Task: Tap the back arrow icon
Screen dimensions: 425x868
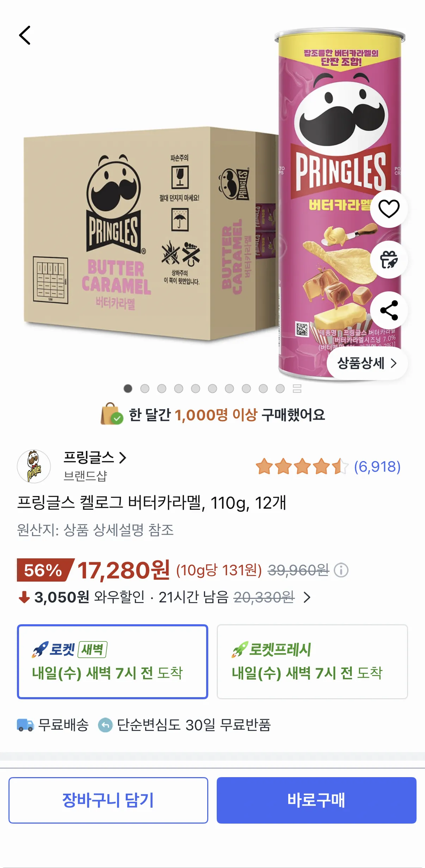Action: [x=25, y=35]
